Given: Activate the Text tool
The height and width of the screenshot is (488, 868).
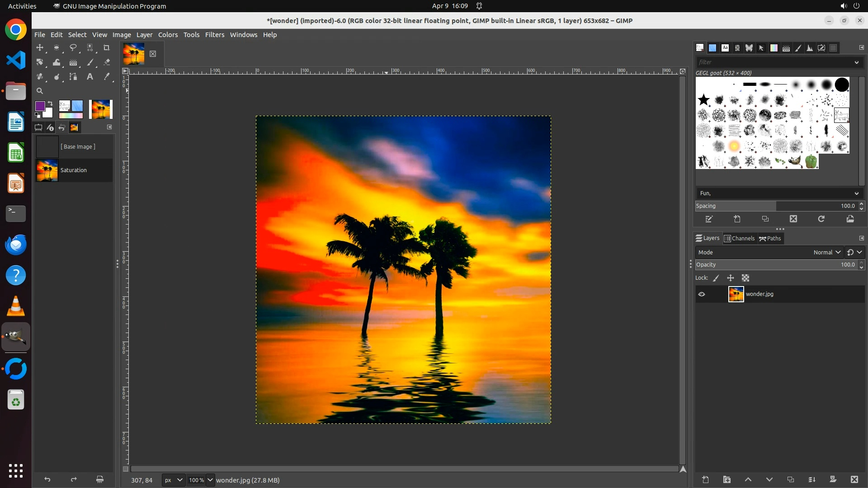Looking at the screenshot, I should tap(90, 77).
